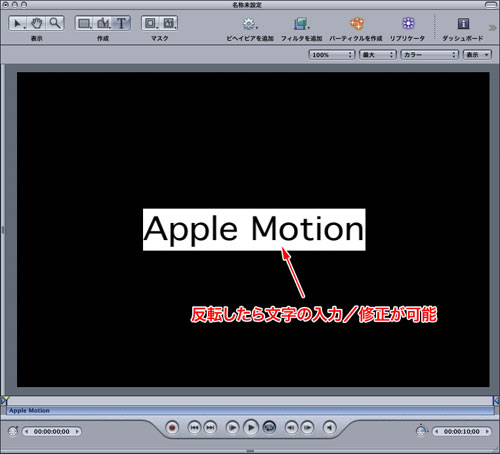
Task: Open the dashboard info icon
Action: (463, 23)
